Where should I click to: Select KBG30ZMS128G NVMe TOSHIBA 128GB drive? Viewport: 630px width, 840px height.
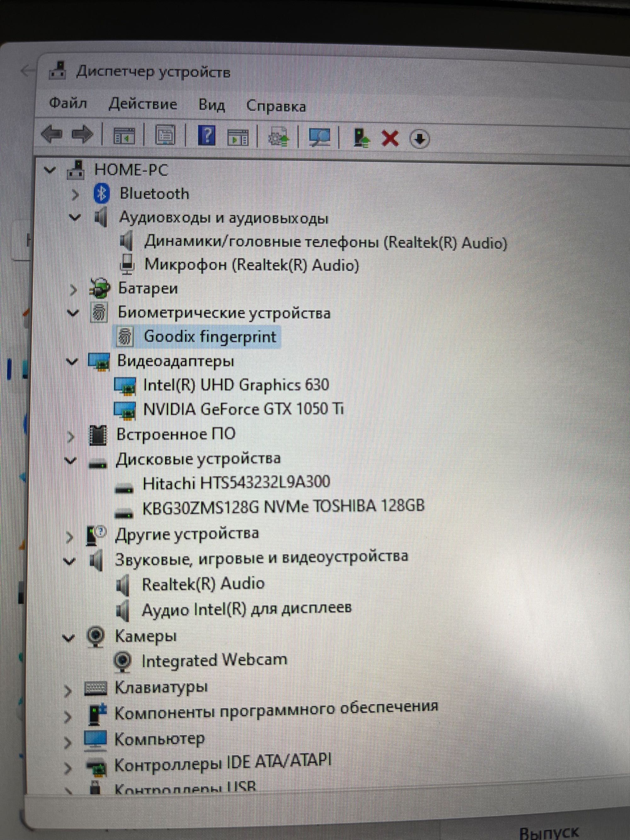point(283,506)
